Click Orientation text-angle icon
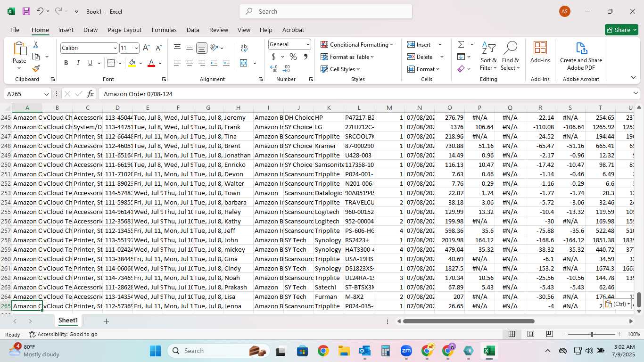This screenshot has width=644, height=362. pos(214,48)
